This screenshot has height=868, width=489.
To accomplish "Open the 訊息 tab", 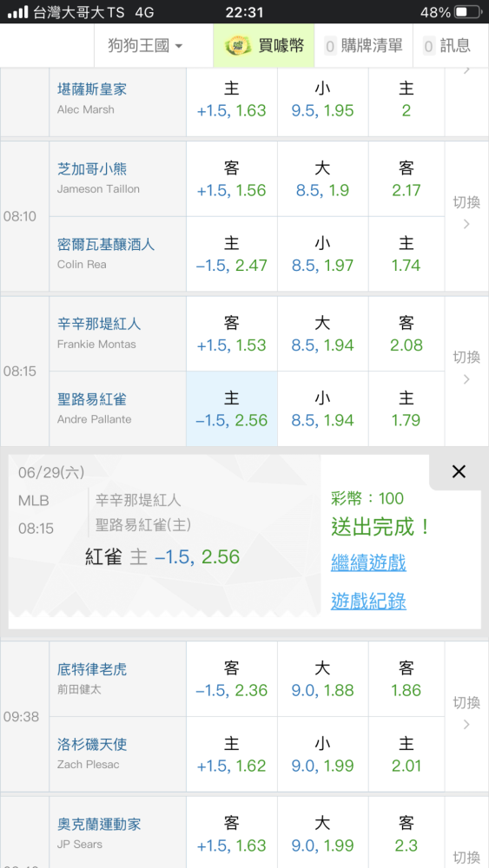I will tap(447, 45).
